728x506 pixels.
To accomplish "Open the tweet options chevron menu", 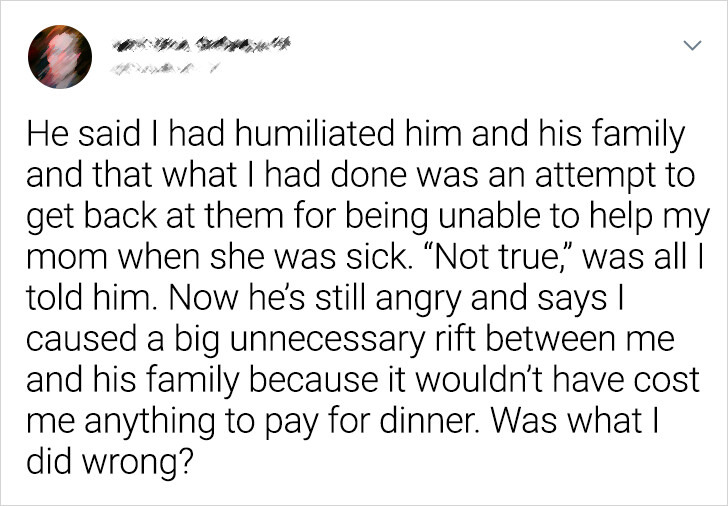I will click(692, 45).
